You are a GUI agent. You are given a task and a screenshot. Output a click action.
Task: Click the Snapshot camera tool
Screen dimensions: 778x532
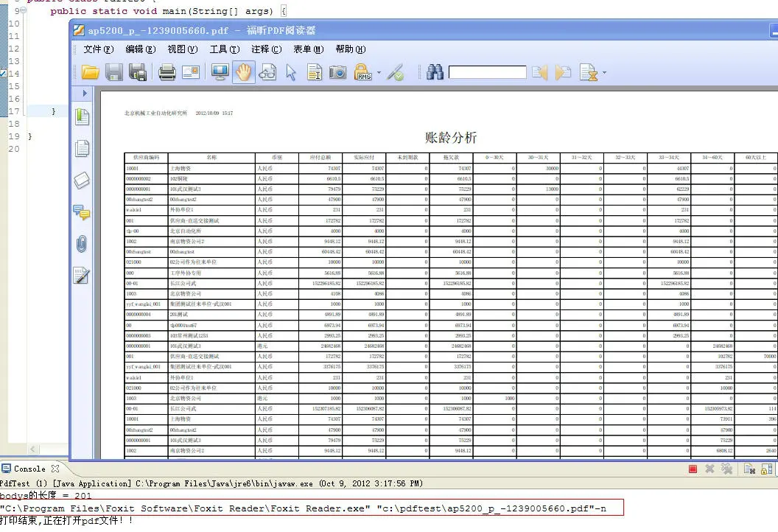point(337,72)
